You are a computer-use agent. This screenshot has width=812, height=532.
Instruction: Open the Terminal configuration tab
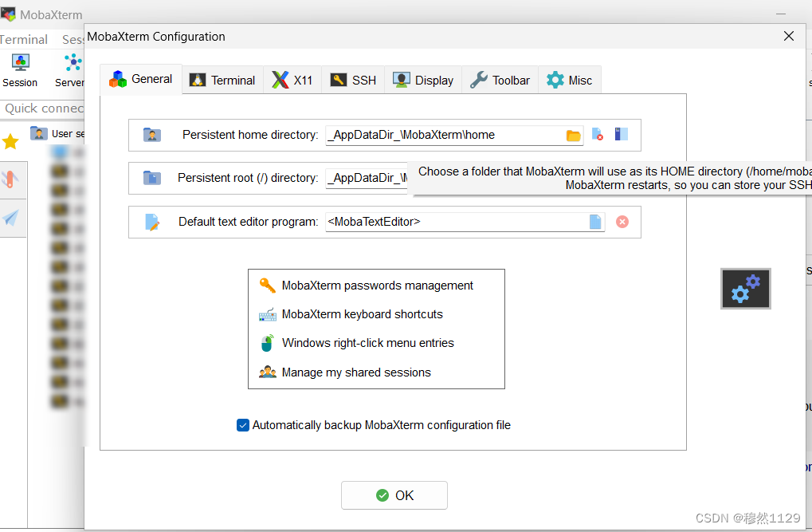(x=222, y=81)
